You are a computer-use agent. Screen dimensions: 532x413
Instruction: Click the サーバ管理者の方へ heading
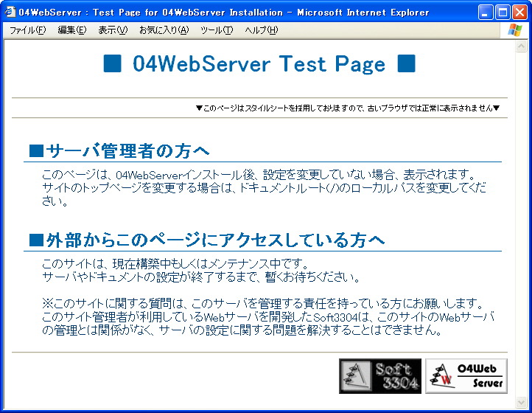pos(119,150)
